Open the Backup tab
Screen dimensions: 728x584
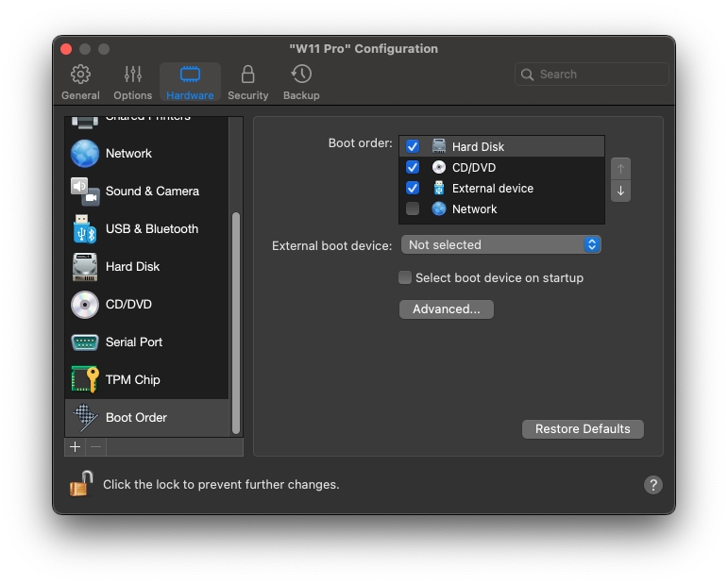tap(301, 82)
